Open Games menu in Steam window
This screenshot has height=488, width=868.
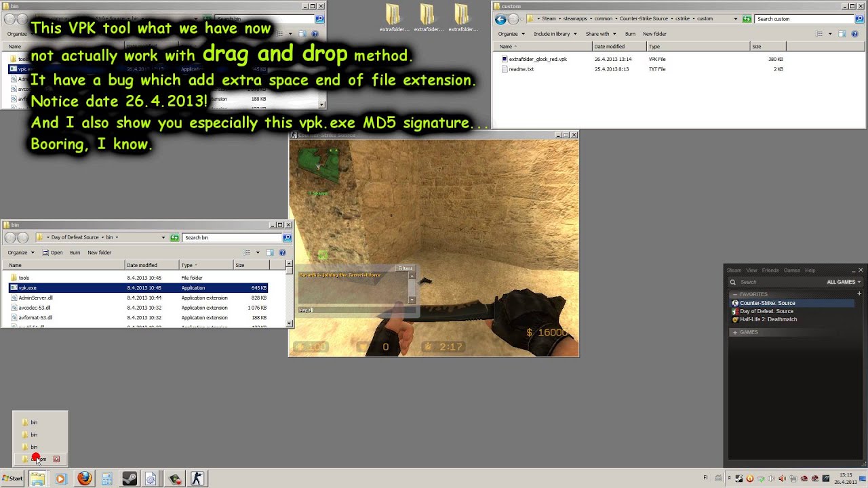point(792,270)
